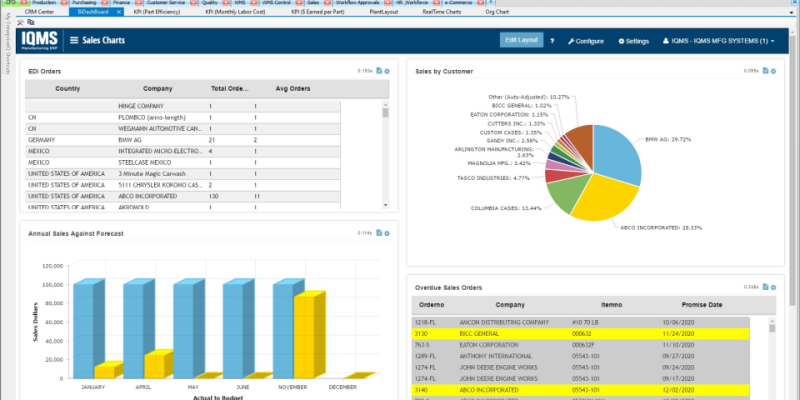Select order 1289-FL ANTHONY INTERNATIONAL row
This screenshot has width=800, height=400.
click(581, 356)
